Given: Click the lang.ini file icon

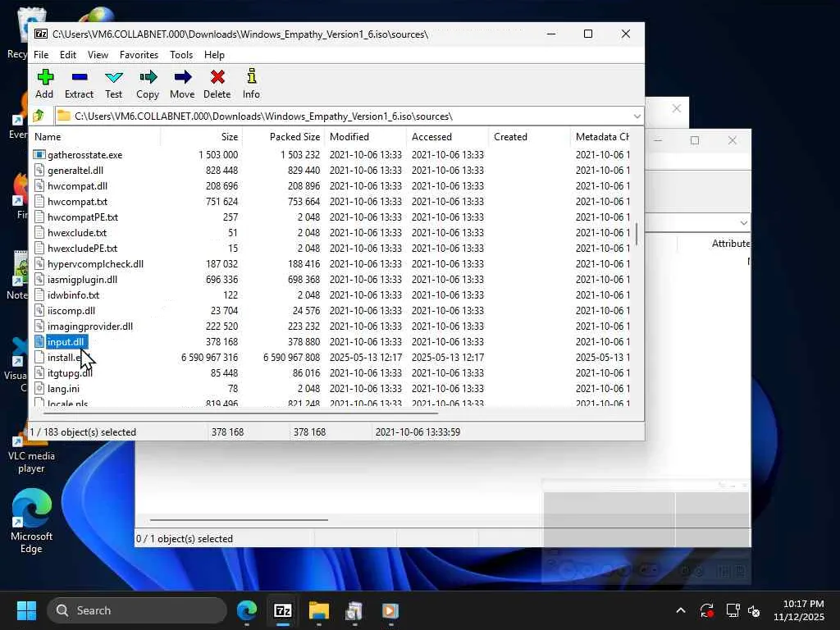Looking at the screenshot, I should tap(39, 388).
